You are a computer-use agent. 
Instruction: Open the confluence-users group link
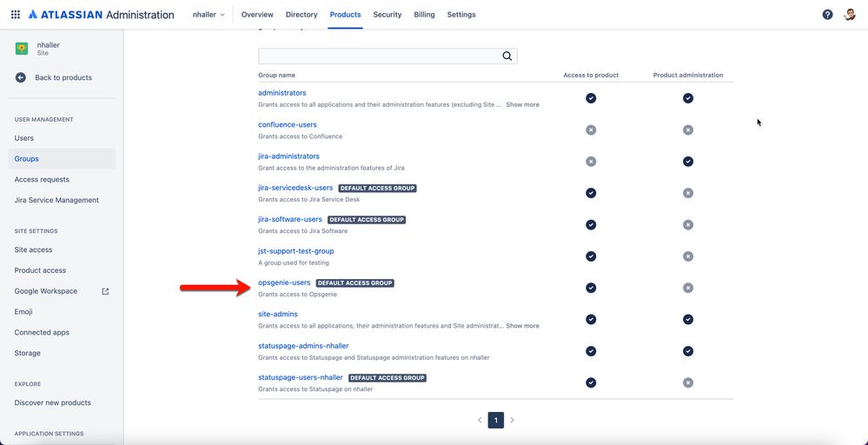point(288,125)
